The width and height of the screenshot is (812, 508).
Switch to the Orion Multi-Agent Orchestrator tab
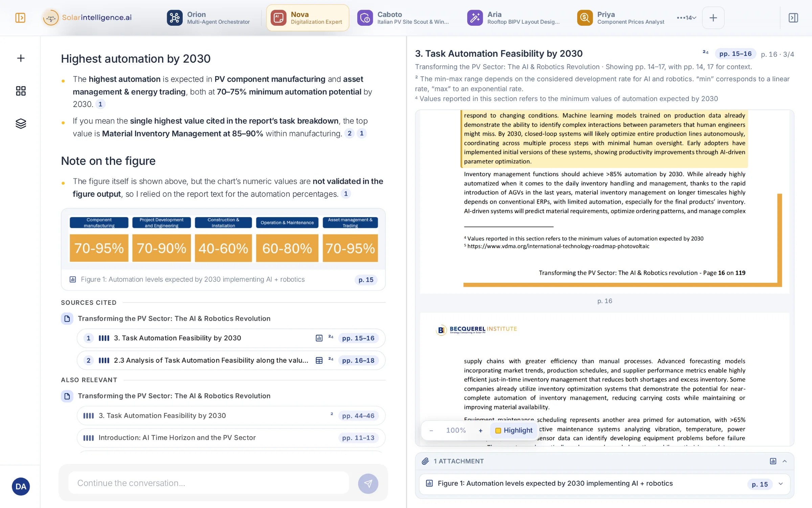[x=208, y=18]
